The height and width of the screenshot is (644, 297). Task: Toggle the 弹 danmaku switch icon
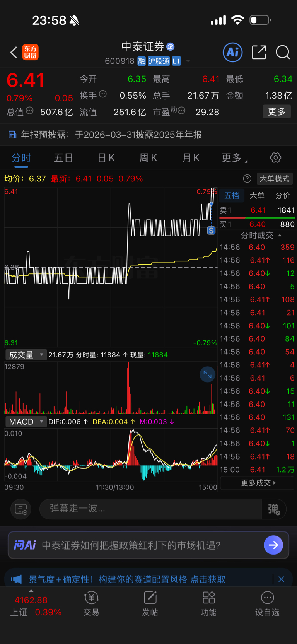pos(274,509)
